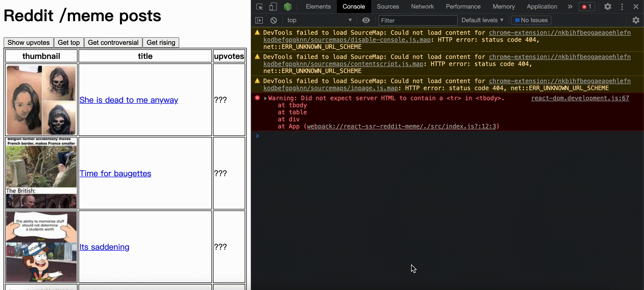Open the Time for baugettes link
Viewport: 644px width, 290px height.
tap(115, 173)
